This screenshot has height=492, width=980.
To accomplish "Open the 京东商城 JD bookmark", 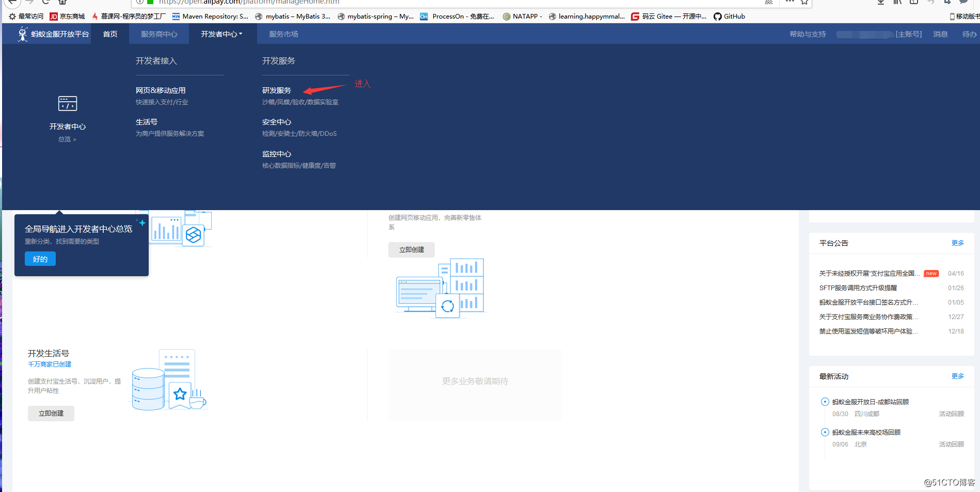I will click(x=67, y=17).
